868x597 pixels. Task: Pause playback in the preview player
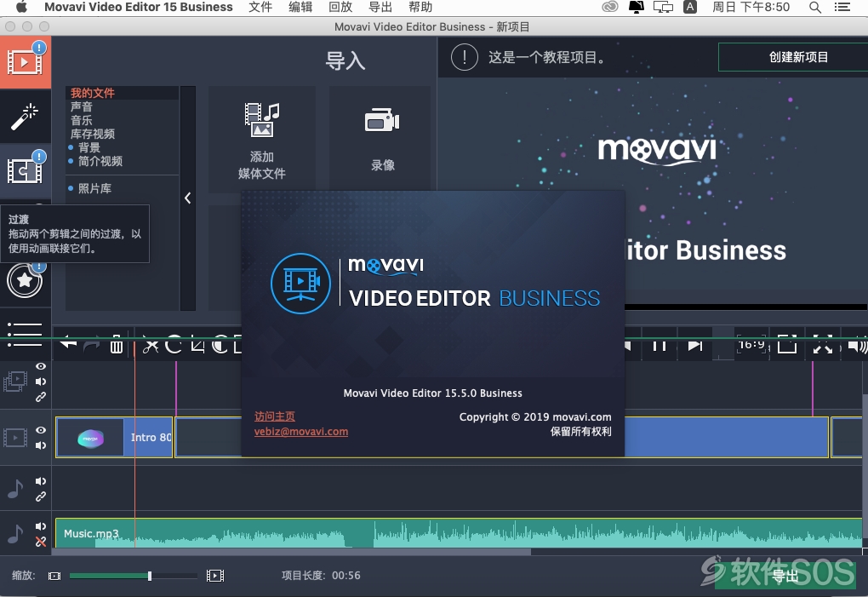[x=659, y=346]
